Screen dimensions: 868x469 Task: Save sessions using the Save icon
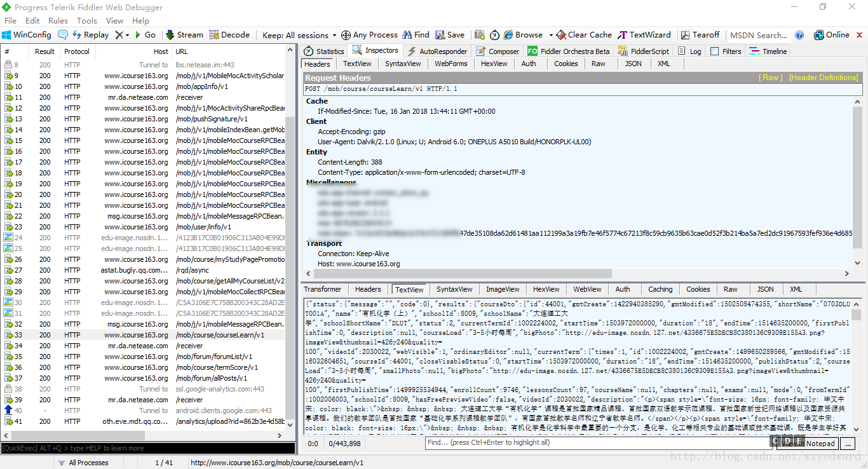coord(449,35)
